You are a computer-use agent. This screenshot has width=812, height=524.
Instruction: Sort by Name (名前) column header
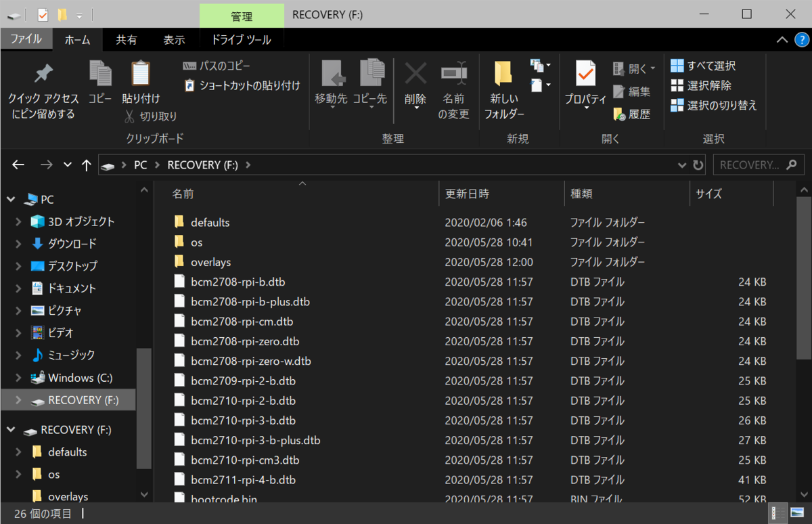coord(302,194)
